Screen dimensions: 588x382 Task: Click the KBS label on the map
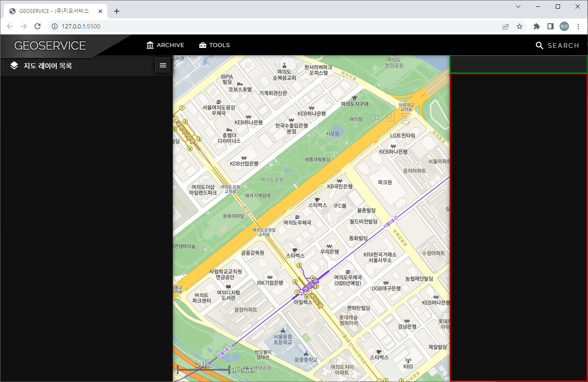[408, 366]
